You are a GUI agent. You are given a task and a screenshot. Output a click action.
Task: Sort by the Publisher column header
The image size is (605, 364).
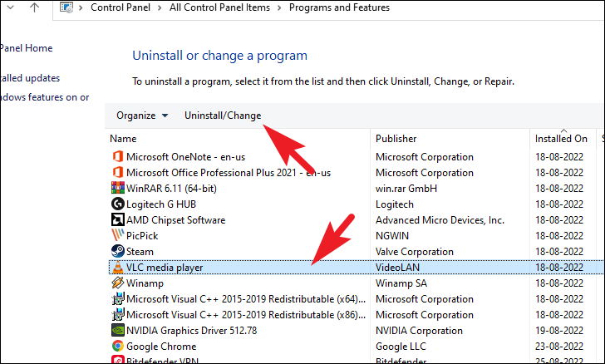pos(396,139)
